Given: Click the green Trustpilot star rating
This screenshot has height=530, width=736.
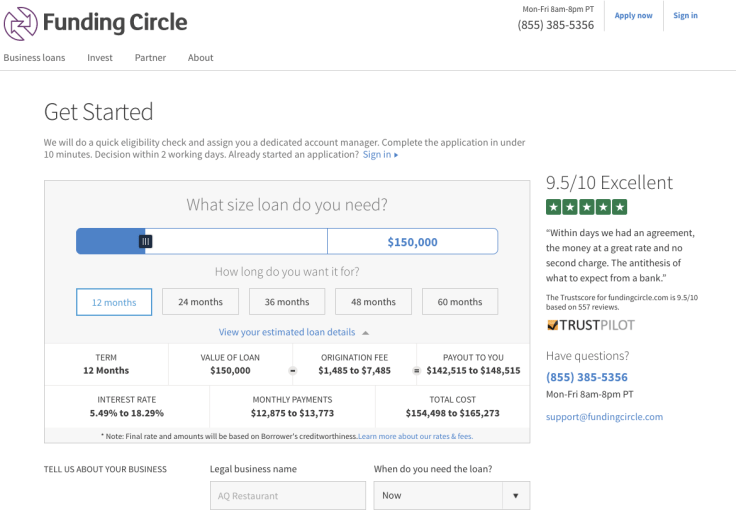Looking at the screenshot, I should pos(586,207).
